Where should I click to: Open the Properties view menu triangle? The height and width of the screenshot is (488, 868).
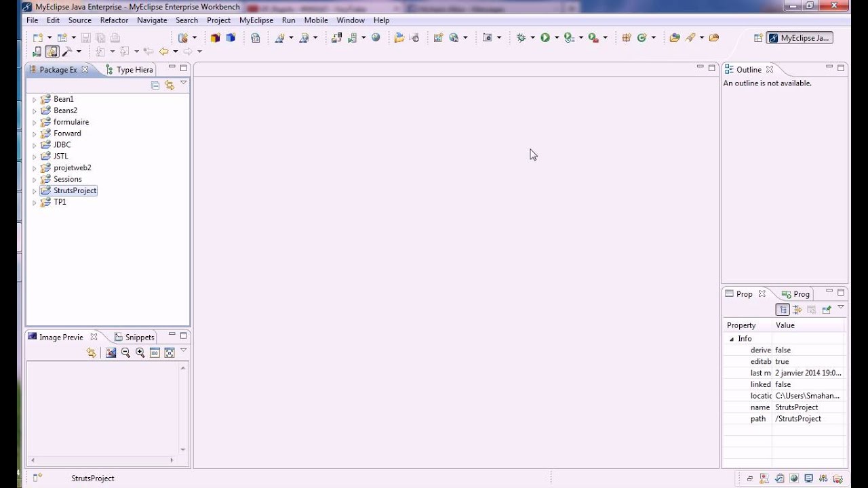point(841,308)
